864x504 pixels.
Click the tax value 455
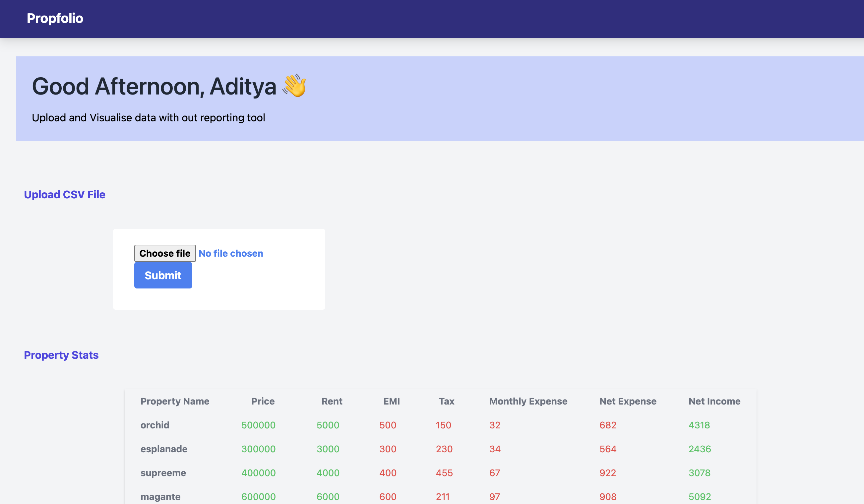[444, 473]
